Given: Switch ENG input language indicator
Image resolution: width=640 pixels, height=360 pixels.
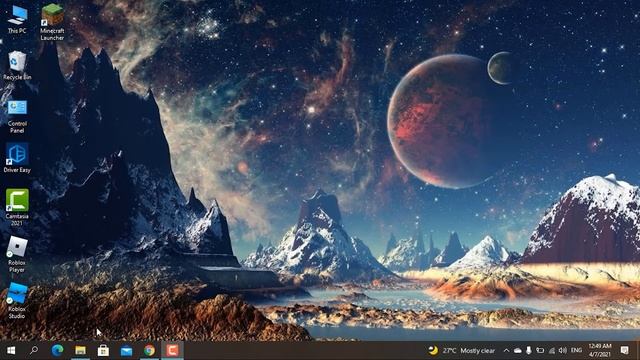Looking at the screenshot, I should (x=576, y=351).
